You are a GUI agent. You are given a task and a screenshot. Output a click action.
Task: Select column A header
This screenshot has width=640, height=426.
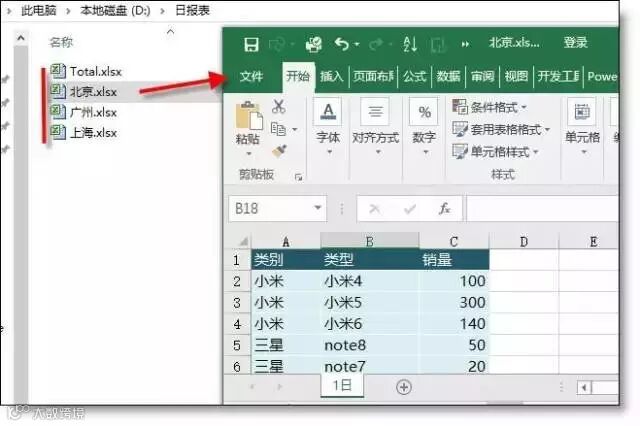point(286,241)
